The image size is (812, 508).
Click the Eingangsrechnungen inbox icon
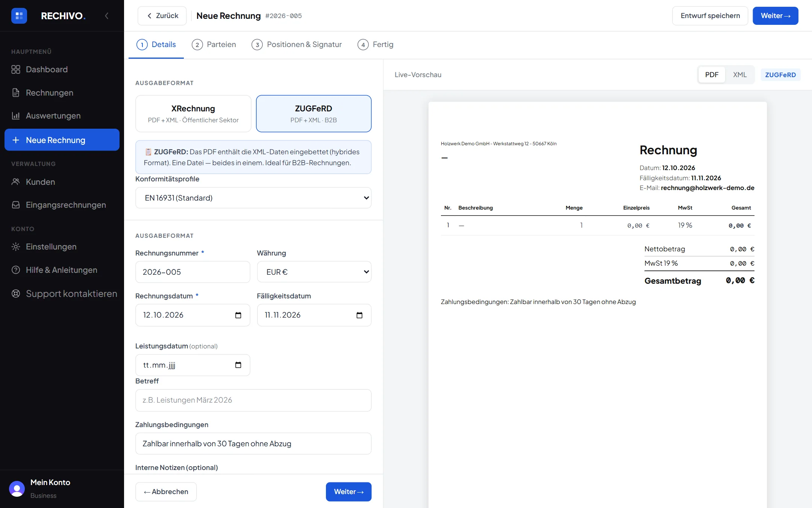[16, 205]
